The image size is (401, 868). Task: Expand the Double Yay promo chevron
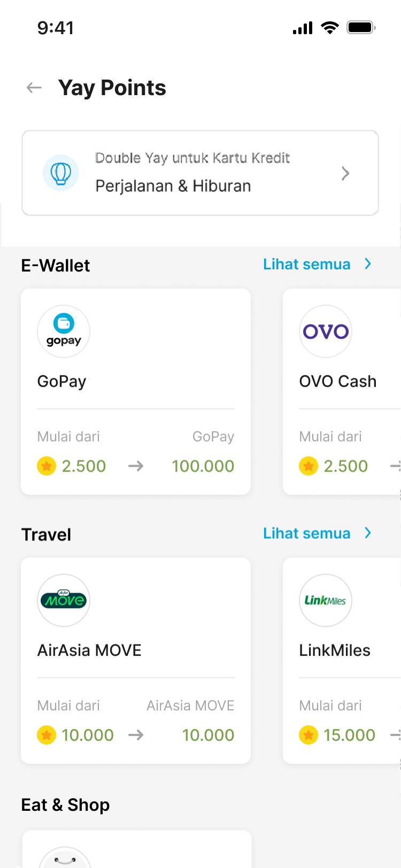[345, 173]
